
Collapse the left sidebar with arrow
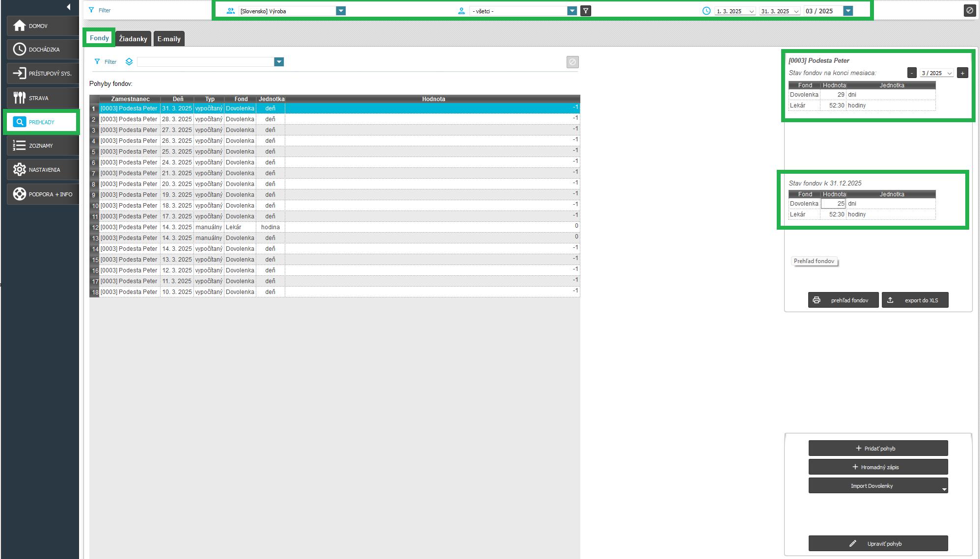[x=68, y=7]
